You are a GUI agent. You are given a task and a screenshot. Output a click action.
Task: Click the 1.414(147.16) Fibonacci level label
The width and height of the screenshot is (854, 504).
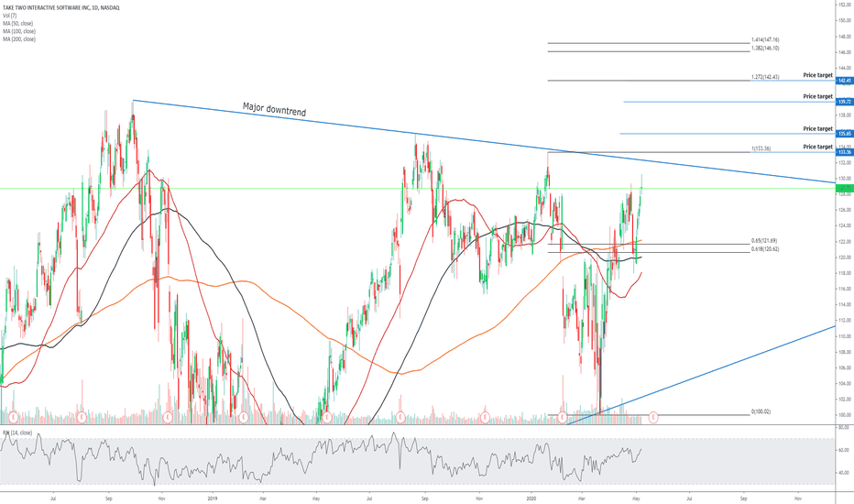pyautogui.click(x=765, y=39)
